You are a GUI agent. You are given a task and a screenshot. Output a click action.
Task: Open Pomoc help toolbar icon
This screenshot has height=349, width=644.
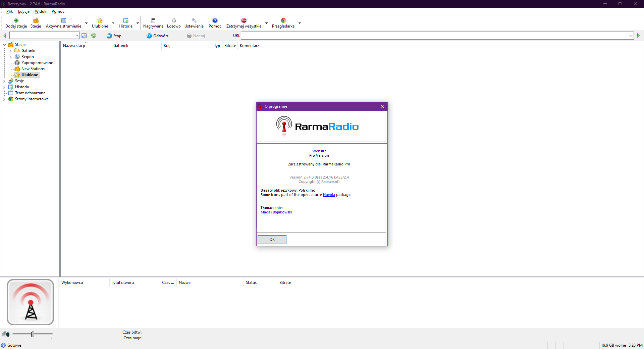(215, 23)
